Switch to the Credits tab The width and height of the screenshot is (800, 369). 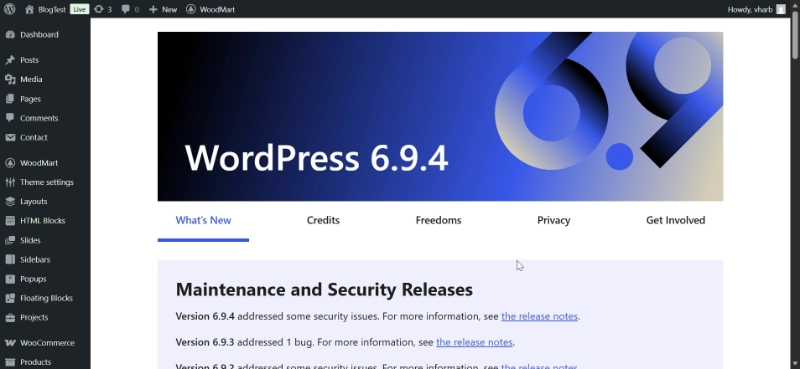click(323, 220)
